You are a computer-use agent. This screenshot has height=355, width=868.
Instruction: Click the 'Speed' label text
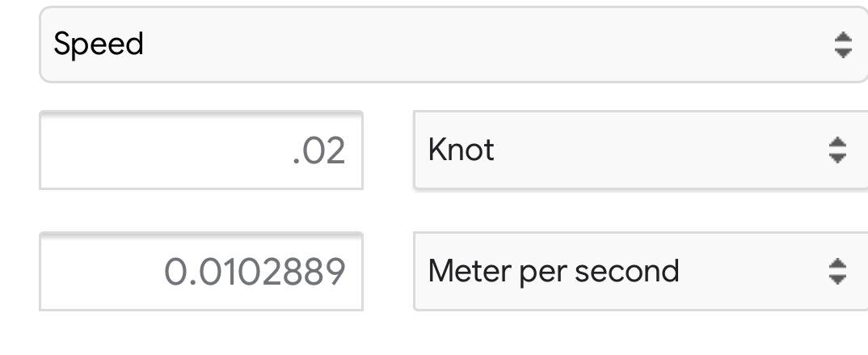[99, 44]
